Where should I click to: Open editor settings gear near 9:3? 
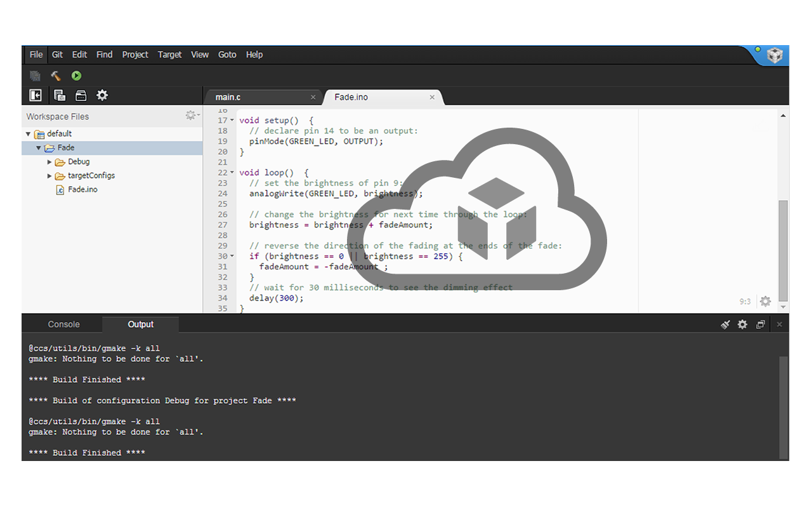pos(766,302)
